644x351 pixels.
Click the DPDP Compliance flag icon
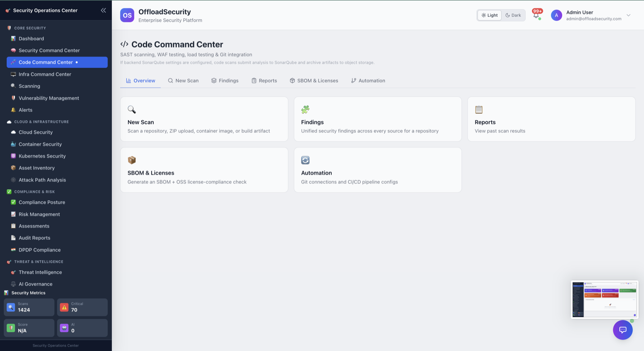(13, 250)
